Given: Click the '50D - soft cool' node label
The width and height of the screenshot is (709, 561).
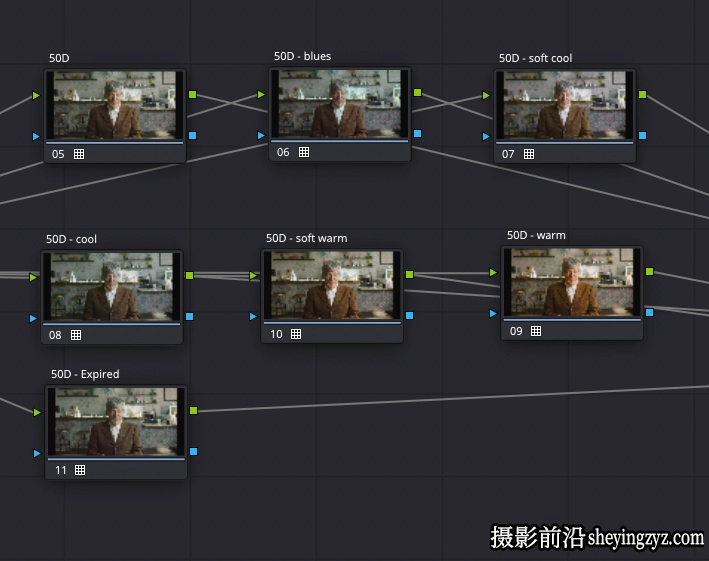Looking at the screenshot, I should coord(535,58).
